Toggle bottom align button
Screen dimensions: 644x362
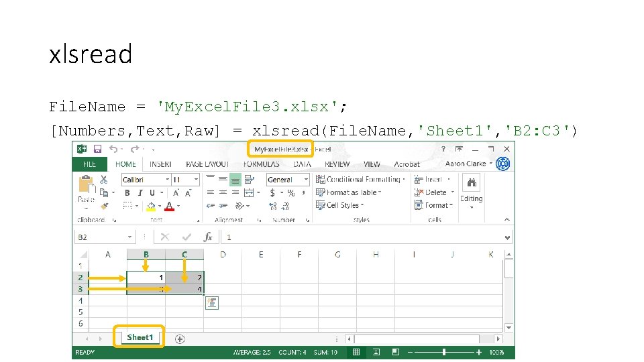click(235, 180)
